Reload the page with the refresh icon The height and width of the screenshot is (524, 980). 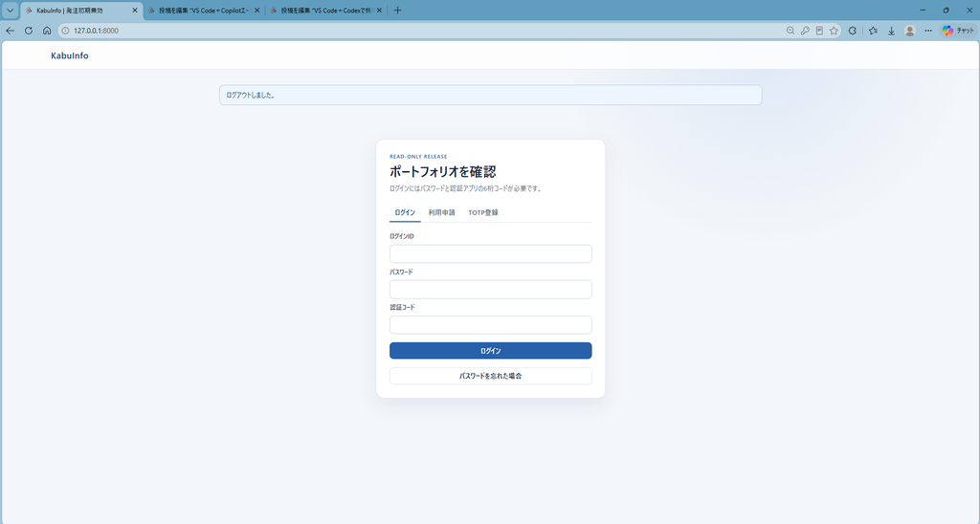point(28,31)
